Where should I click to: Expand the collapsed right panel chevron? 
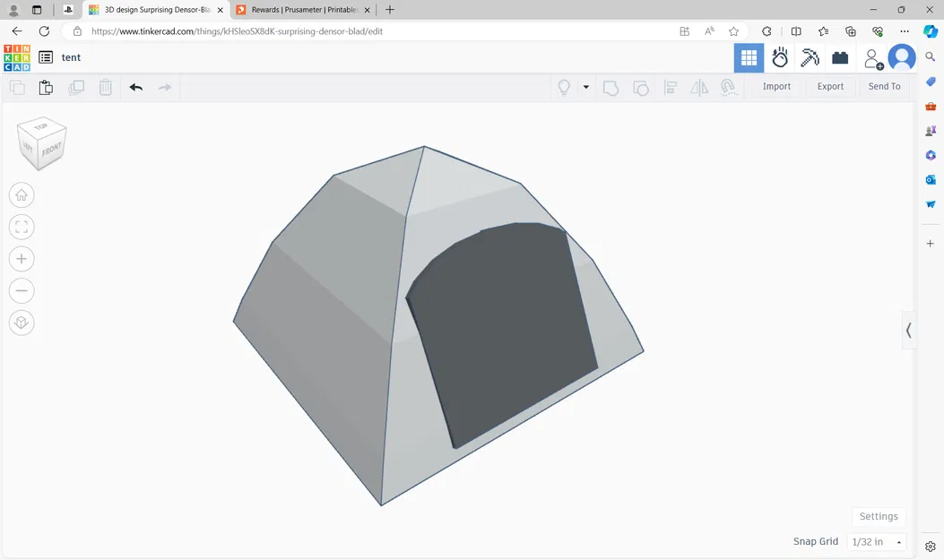click(909, 330)
